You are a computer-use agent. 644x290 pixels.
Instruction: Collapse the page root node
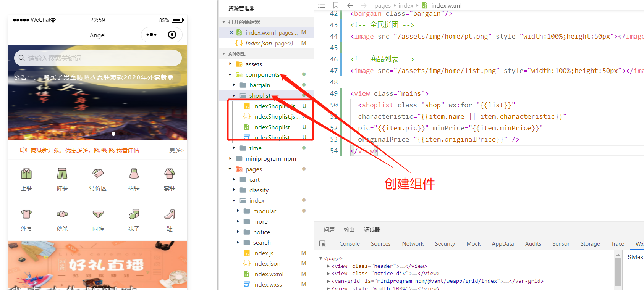pyautogui.click(x=321, y=258)
